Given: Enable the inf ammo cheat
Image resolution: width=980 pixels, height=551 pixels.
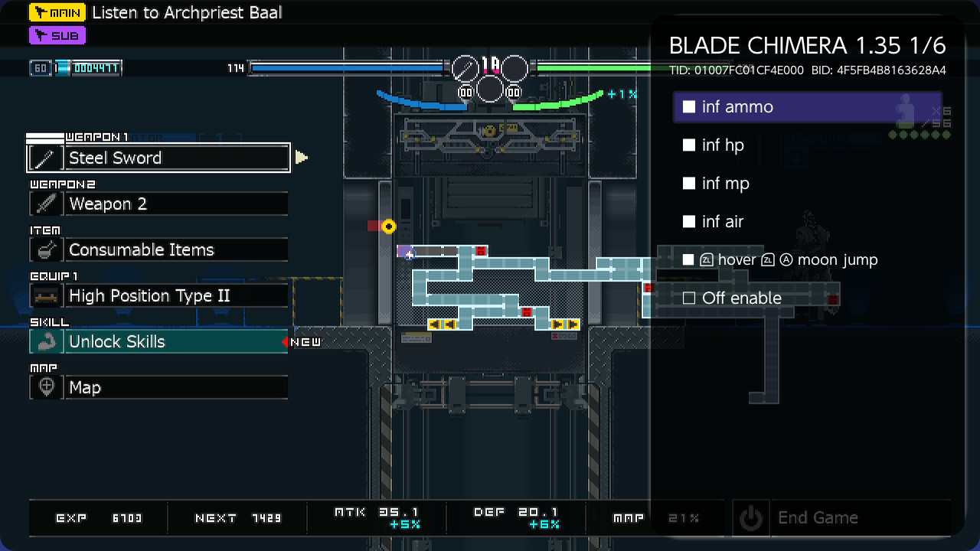Looking at the screenshot, I should 688,107.
